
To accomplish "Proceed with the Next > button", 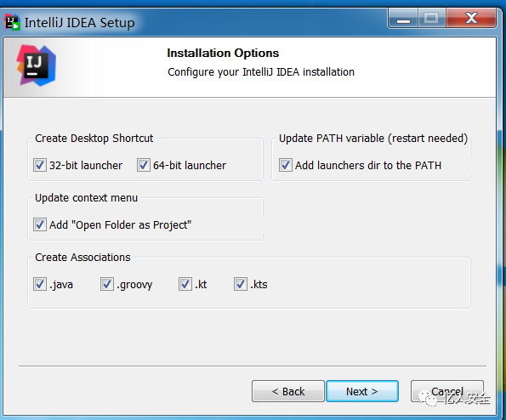I will point(362,391).
